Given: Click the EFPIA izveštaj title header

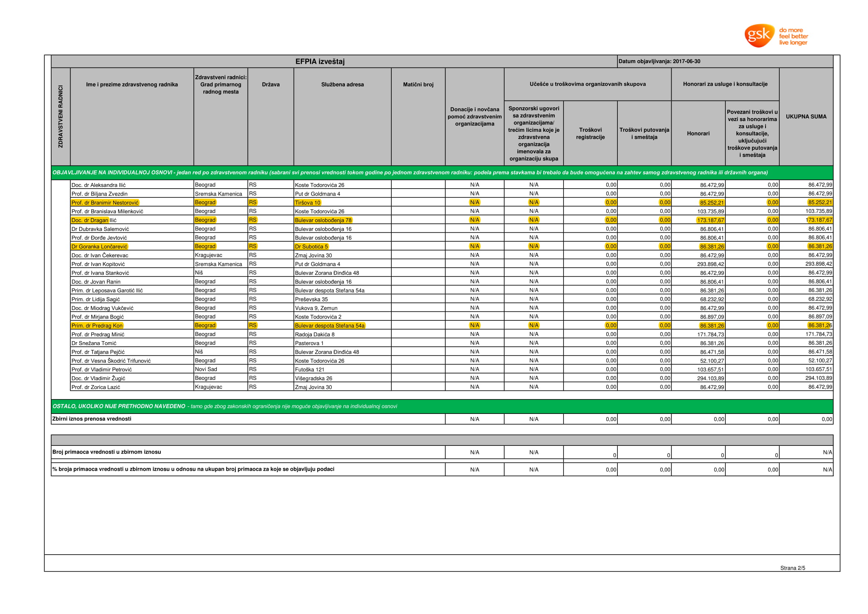Looking at the screenshot, I should pos(320,62).
